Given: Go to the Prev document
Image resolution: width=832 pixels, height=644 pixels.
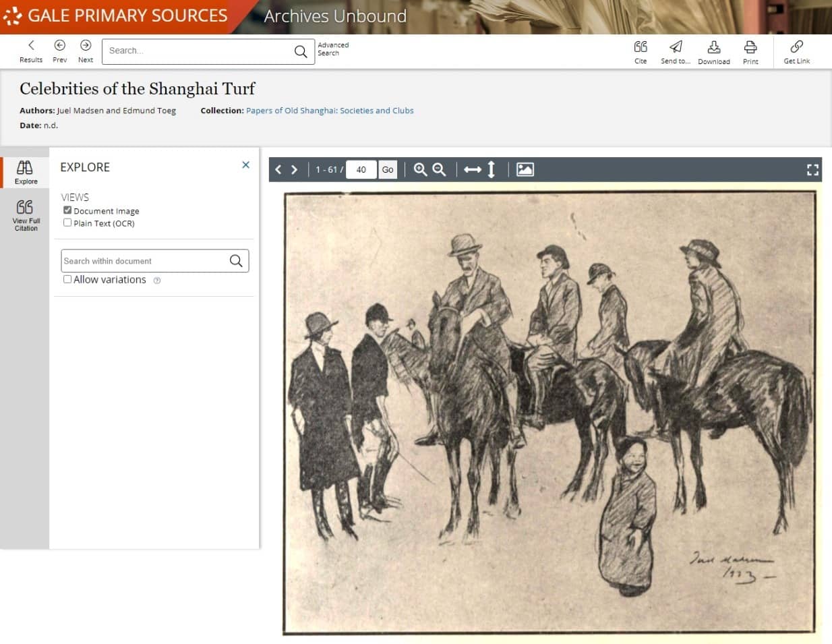Looking at the screenshot, I should 60,51.
